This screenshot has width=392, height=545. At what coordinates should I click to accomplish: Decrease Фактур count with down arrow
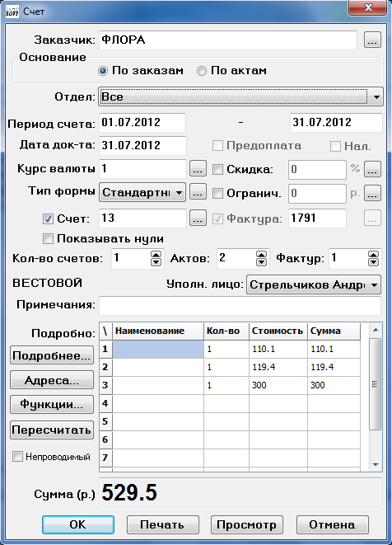pyautogui.click(x=374, y=262)
